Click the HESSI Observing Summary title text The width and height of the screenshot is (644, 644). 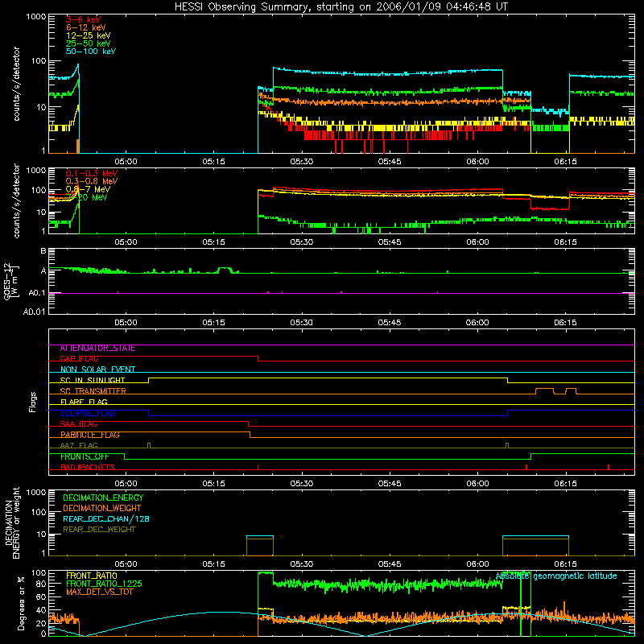click(341, 7)
